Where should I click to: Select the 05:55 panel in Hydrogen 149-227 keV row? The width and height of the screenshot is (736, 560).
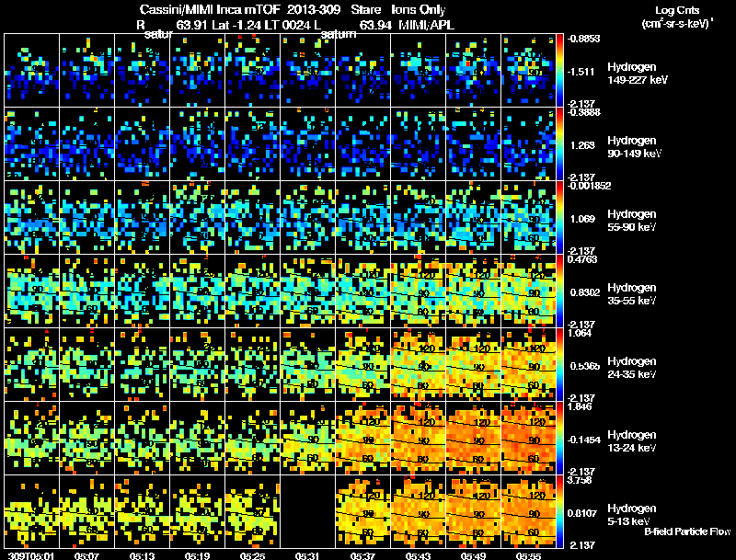[x=528, y=71]
